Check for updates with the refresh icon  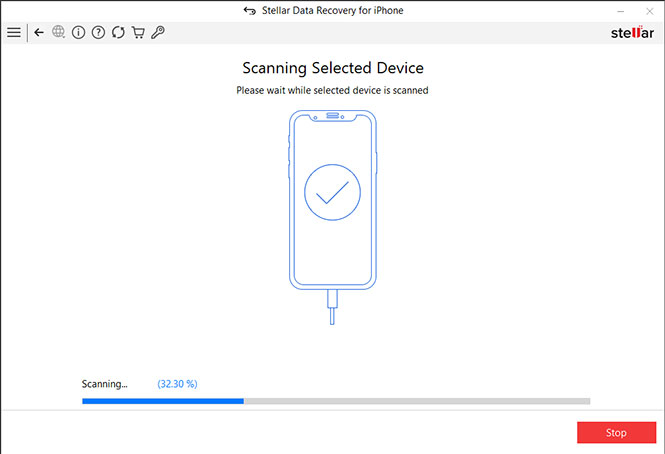(118, 32)
